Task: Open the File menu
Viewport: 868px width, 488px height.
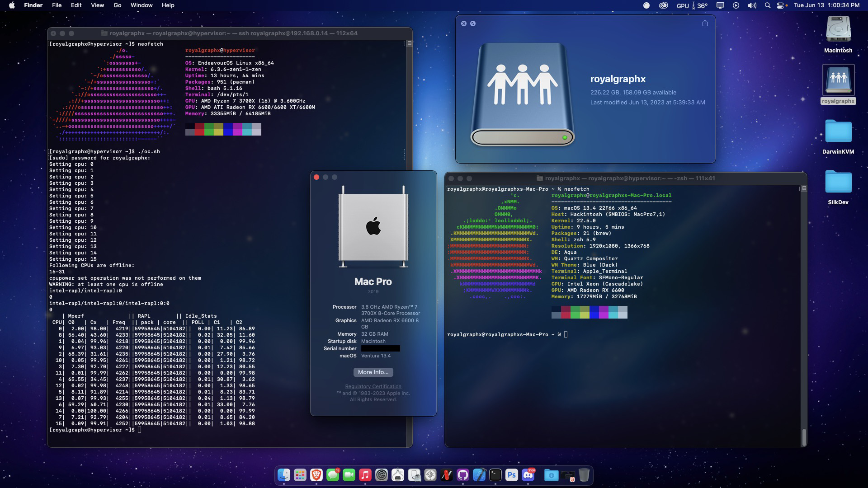Action: (x=57, y=5)
